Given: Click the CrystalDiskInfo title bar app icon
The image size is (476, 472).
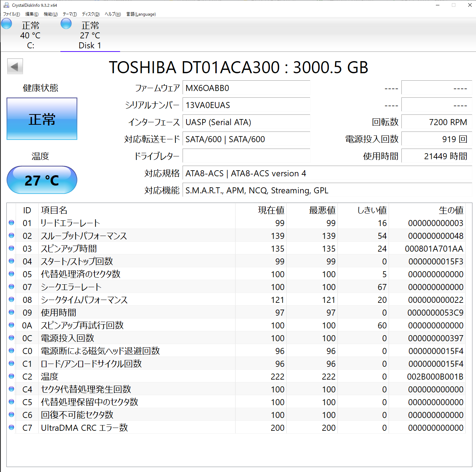Looking at the screenshot, I should [x=6, y=5].
